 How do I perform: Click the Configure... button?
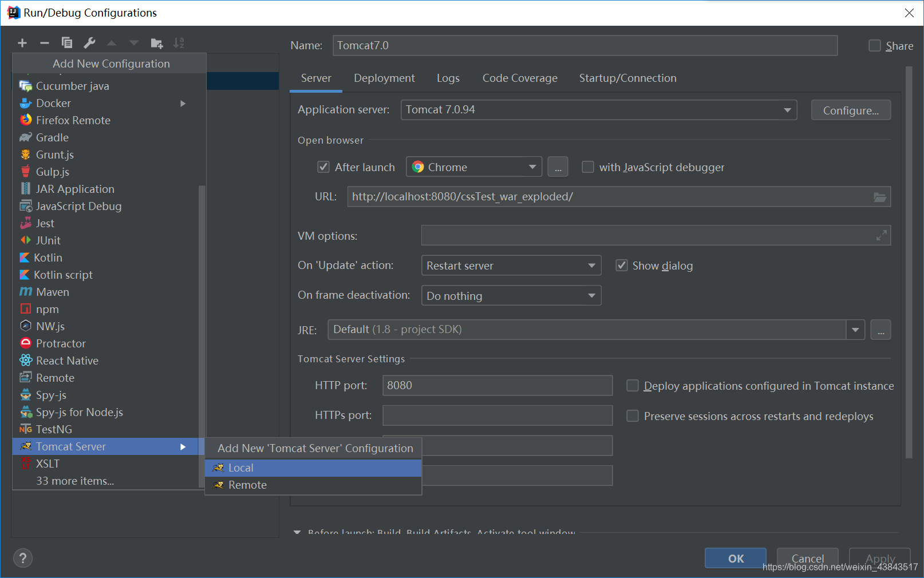pyautogui.click(x=851, y=110)
